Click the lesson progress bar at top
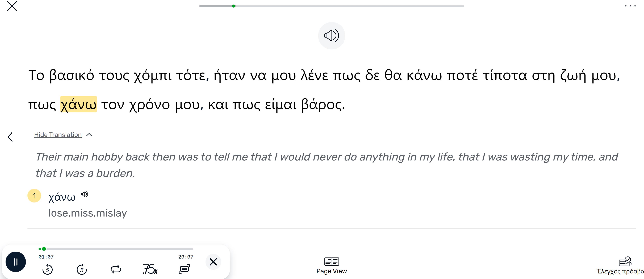Image resolution: width=644 pixels, height=279 pixels. coord(332,6)
